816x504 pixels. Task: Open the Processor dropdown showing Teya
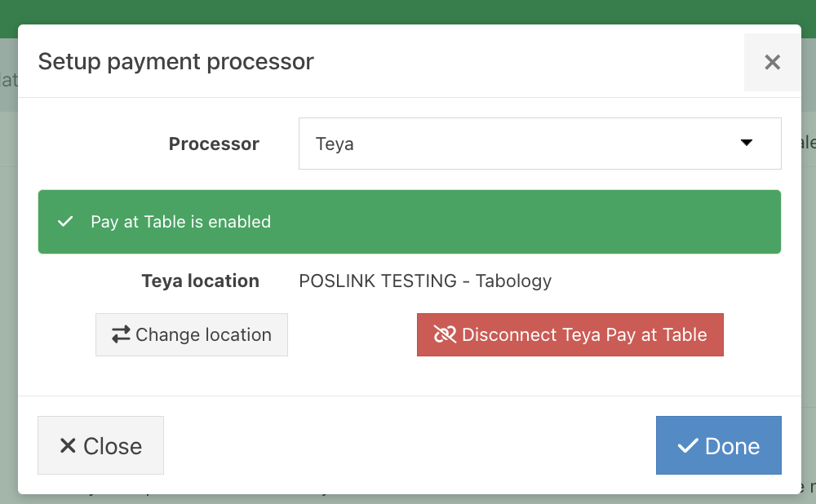[539, 144]
